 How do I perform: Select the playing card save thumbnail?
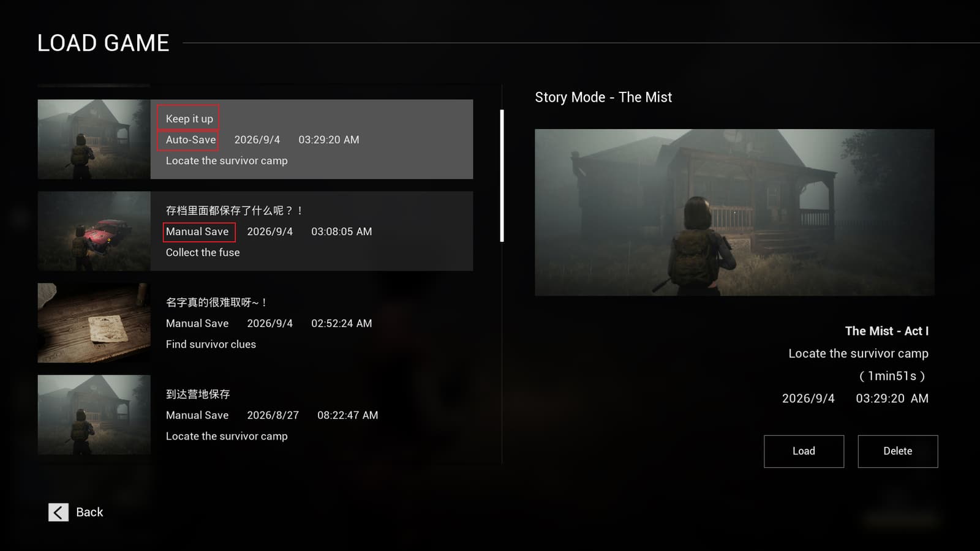pyautogui.click(x=94, y=323)
